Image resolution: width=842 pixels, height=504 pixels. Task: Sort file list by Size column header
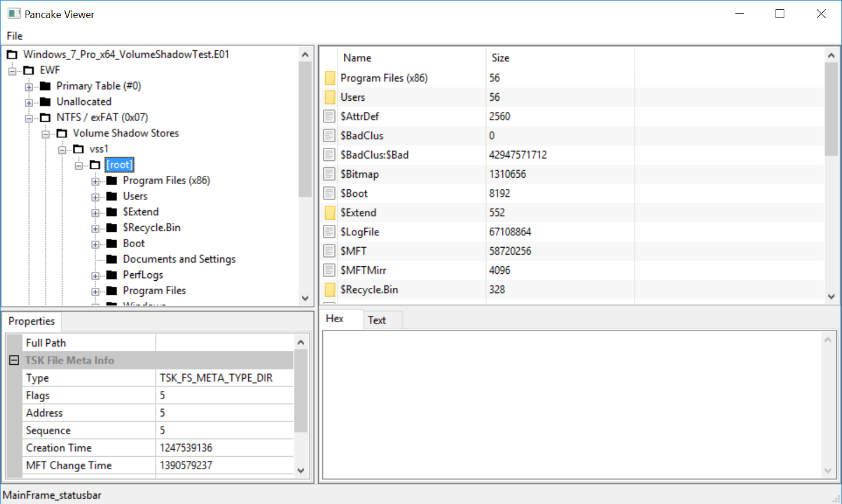(x=501, y=58)
